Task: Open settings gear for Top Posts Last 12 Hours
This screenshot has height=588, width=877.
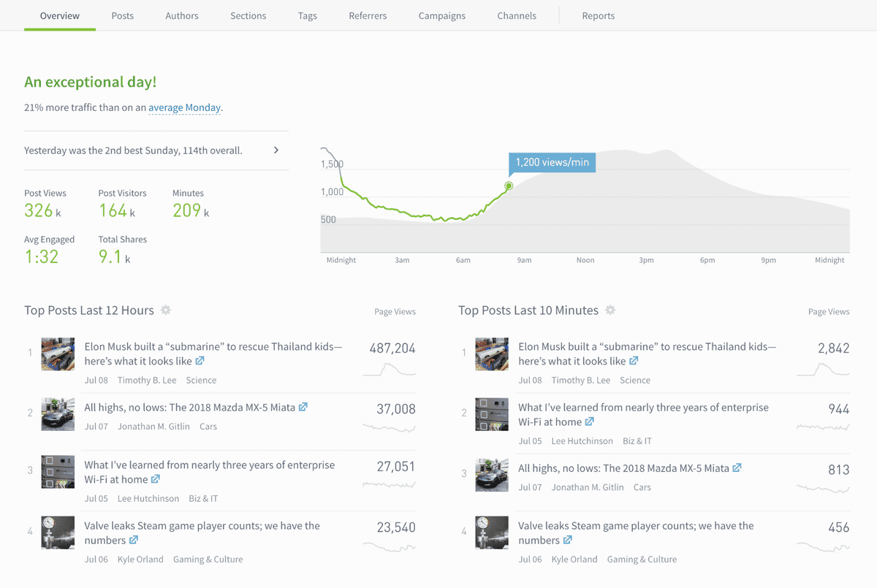Action: 166,310
